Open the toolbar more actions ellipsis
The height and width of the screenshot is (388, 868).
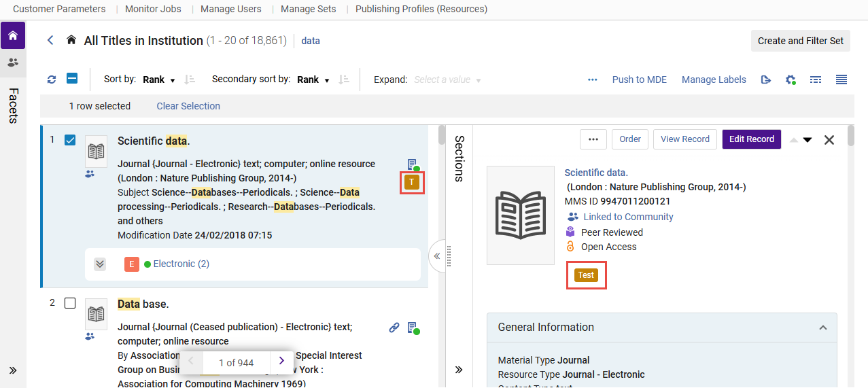[593, 80]
